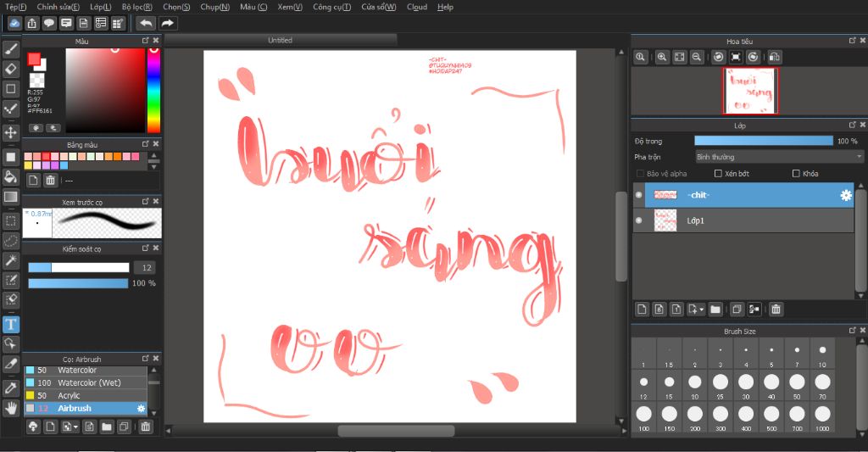Hide the -chit- layer visibility dot

[x=639, y=195]
